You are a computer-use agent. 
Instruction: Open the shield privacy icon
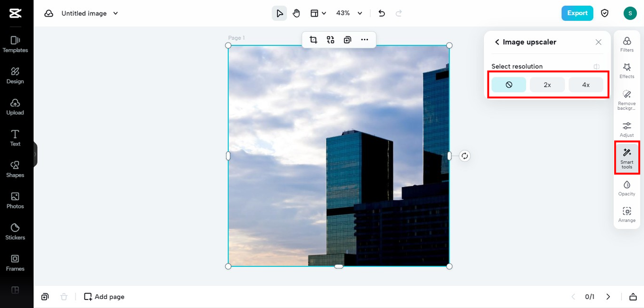[605, 13]
